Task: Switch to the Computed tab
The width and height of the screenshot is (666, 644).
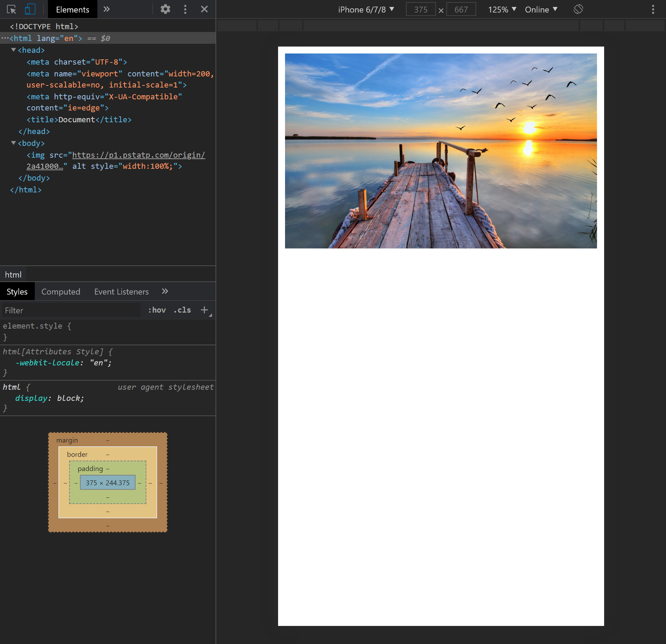Action: (61, 291)
